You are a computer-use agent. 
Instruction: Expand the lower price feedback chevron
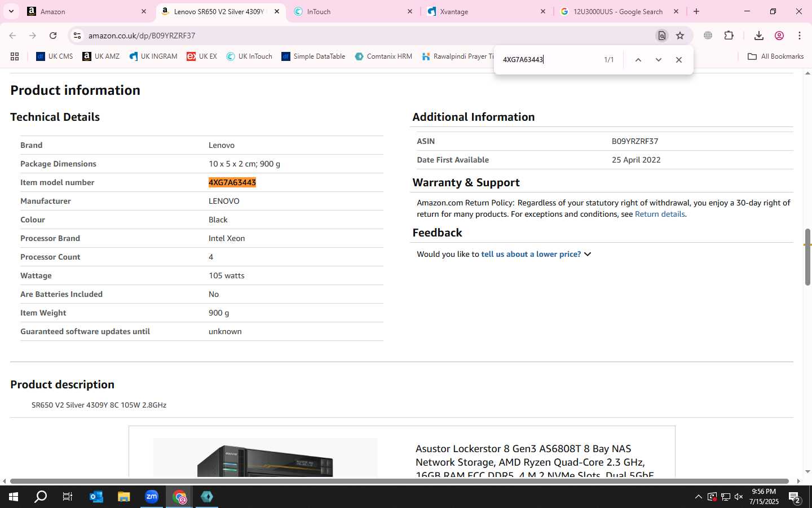pos(588,254)
